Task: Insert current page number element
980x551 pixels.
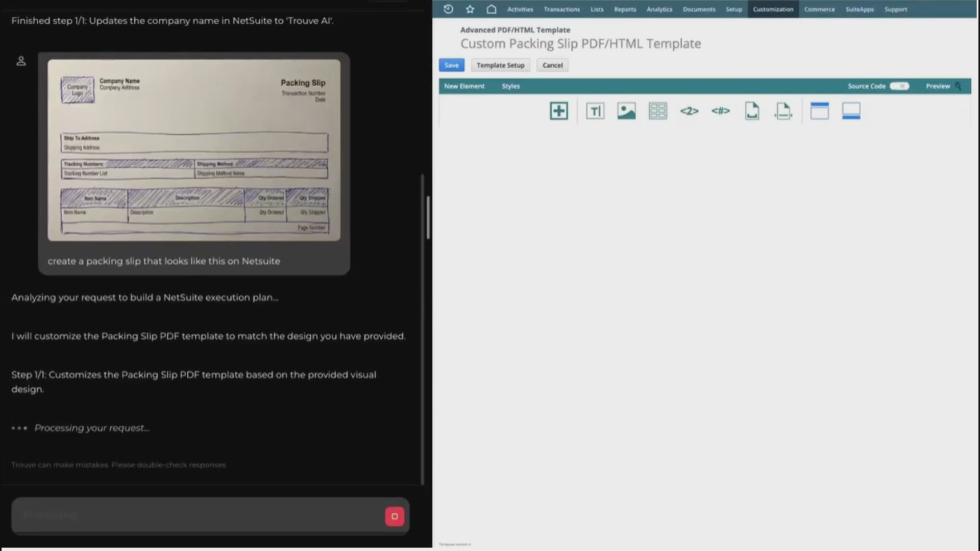Action: pyautogui.click(x=689, y=111)
